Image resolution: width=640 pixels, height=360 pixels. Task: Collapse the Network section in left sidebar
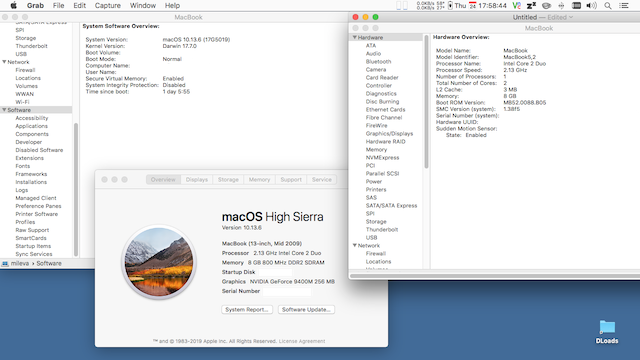(x=4, y=62)
